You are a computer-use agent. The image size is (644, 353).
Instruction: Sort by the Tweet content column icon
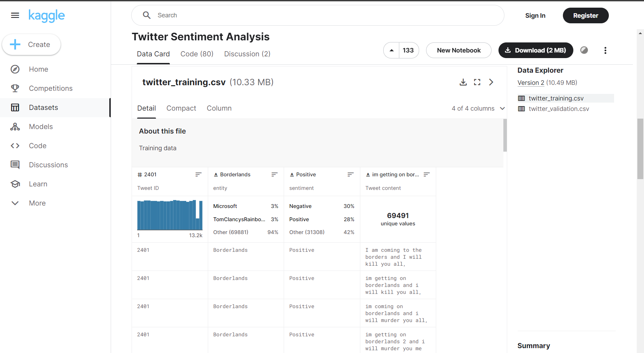(427, 175)
